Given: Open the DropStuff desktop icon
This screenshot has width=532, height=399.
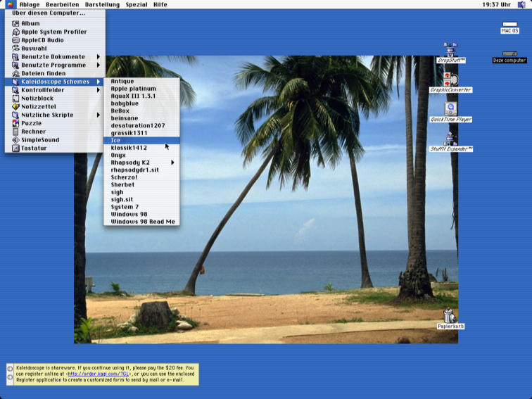Looking at the screenshot, I should click(450, 50).
